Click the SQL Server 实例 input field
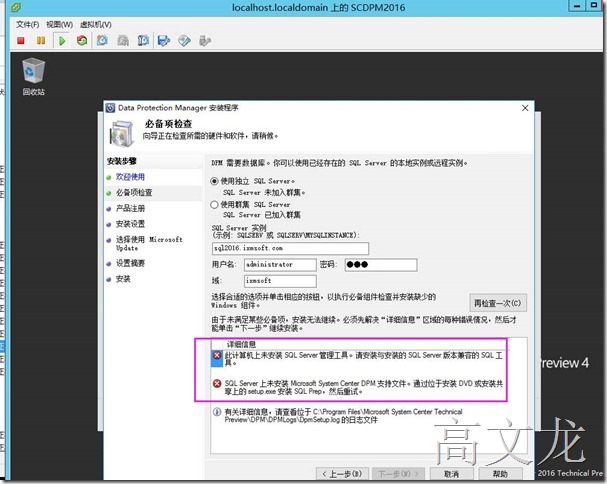 pos(290,248)
